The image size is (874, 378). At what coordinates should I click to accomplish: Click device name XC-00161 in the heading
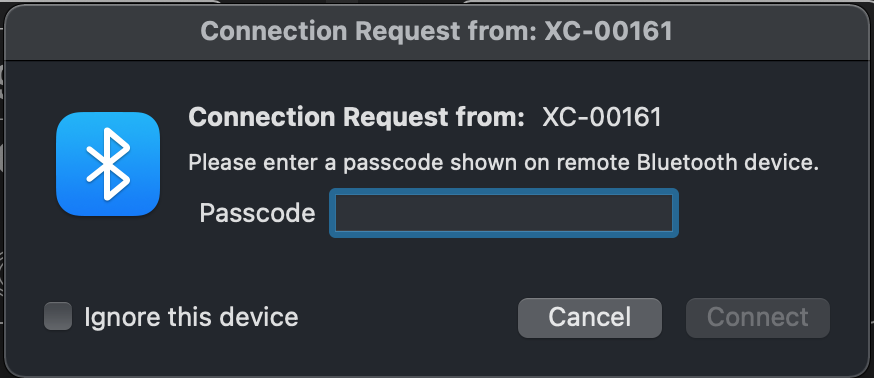[602, 117]
